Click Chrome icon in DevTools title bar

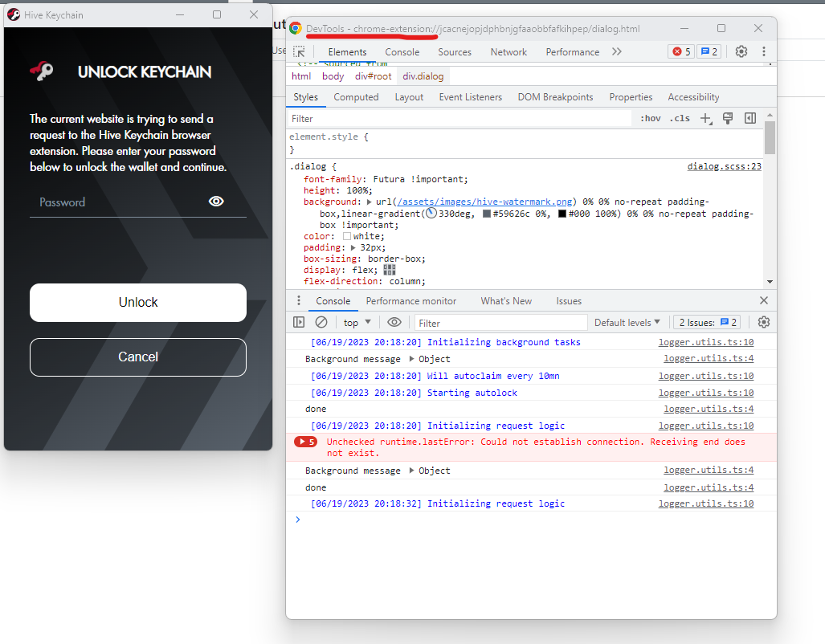(296, 28)
